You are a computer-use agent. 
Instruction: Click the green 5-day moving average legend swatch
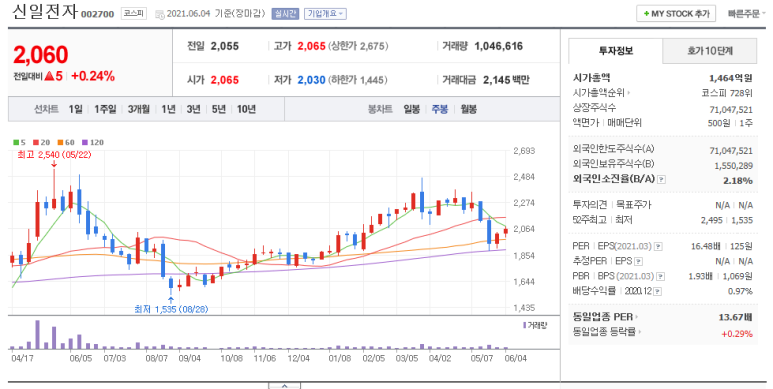point(16,142)
